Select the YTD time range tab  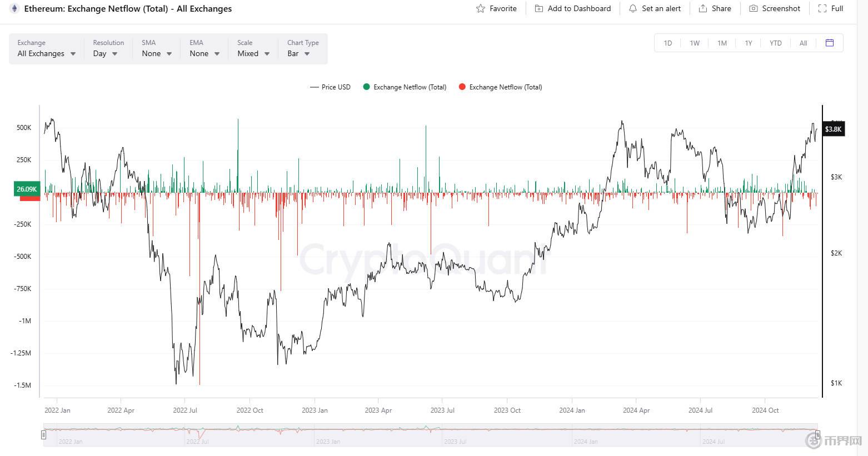tap(775, 43)
